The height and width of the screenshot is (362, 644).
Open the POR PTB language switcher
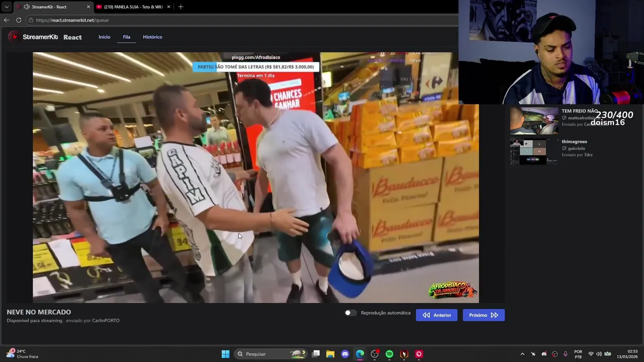[x=578, y=354]
